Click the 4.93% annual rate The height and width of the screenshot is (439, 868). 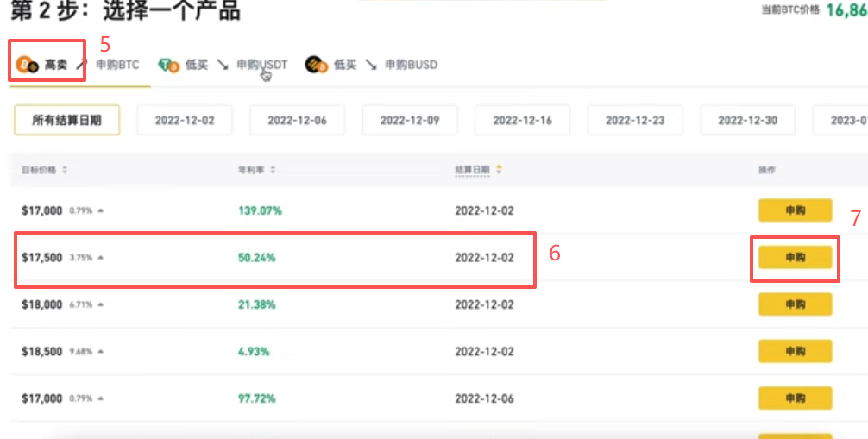coord(254,352)
